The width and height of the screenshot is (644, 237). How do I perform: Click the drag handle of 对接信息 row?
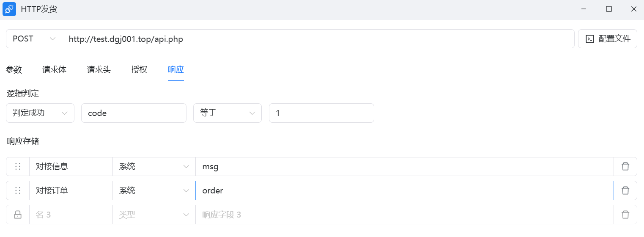coord(18,166)
